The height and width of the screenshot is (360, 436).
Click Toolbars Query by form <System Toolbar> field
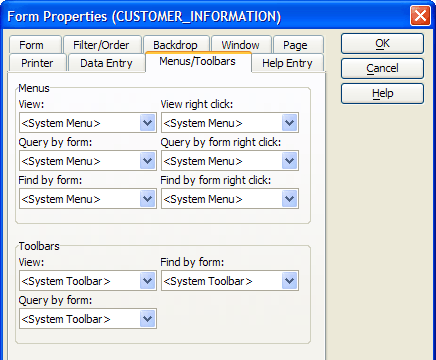[x=88, y=319]
